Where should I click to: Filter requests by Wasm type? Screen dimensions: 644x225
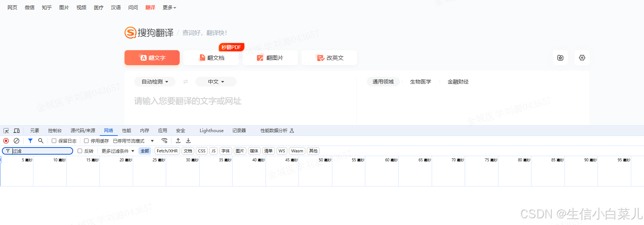click(297, 151)
